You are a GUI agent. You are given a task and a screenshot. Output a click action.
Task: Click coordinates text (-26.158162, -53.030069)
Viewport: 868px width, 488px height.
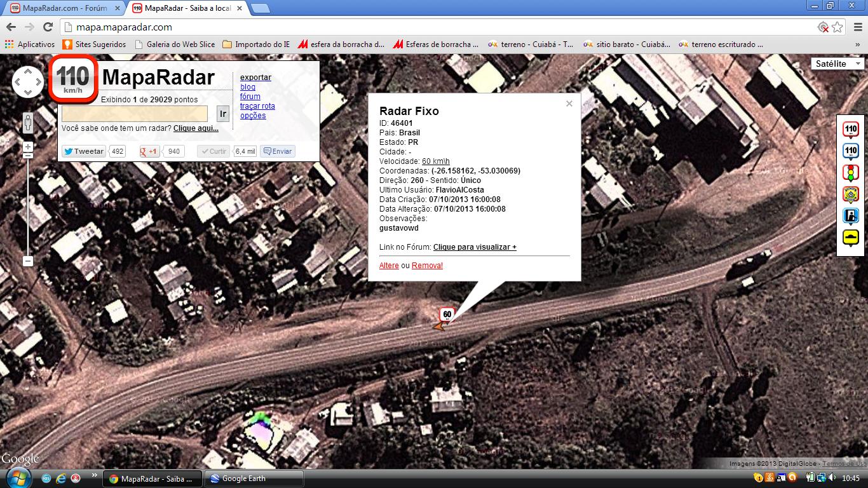click(475, 171)
